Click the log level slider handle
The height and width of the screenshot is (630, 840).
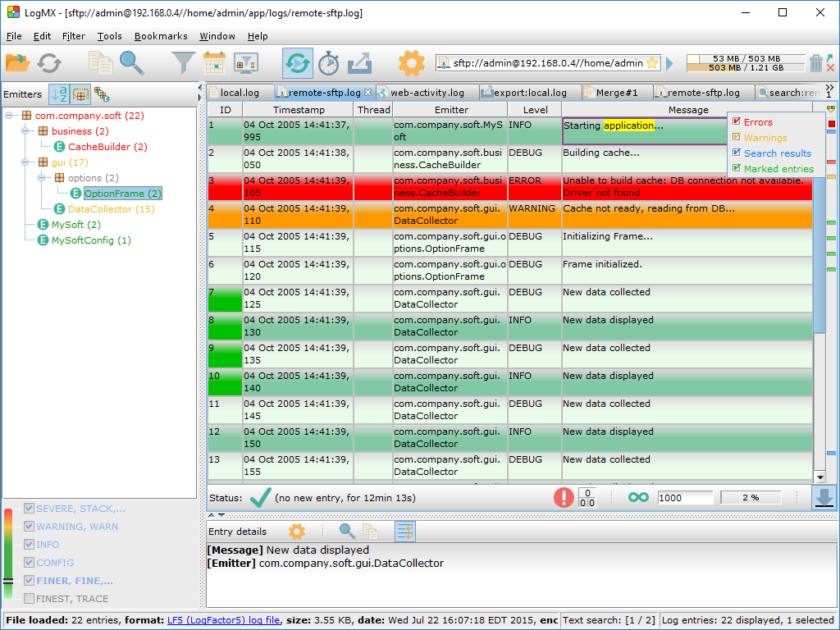click(8, 581)
